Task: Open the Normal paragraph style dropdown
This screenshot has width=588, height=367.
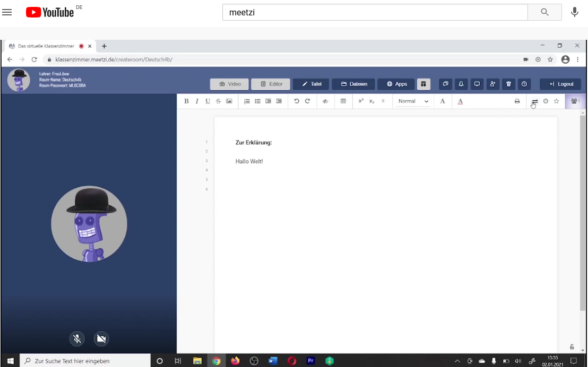Action: [413, 101]
